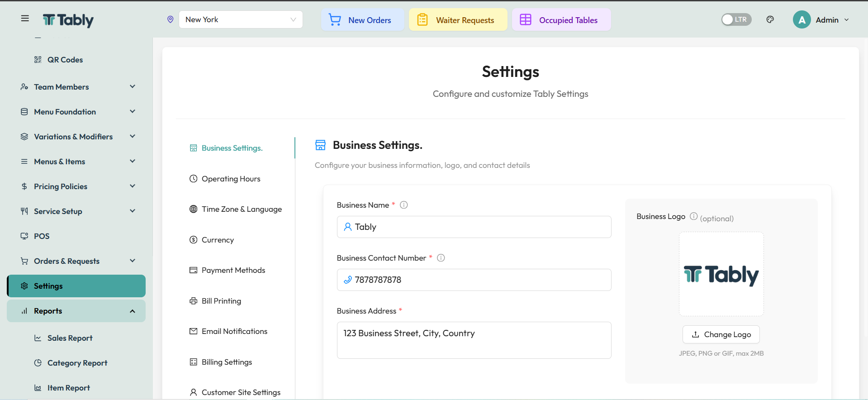Click the New Orders button
This screenshot has height=400, width=868.
coord(363,19)
